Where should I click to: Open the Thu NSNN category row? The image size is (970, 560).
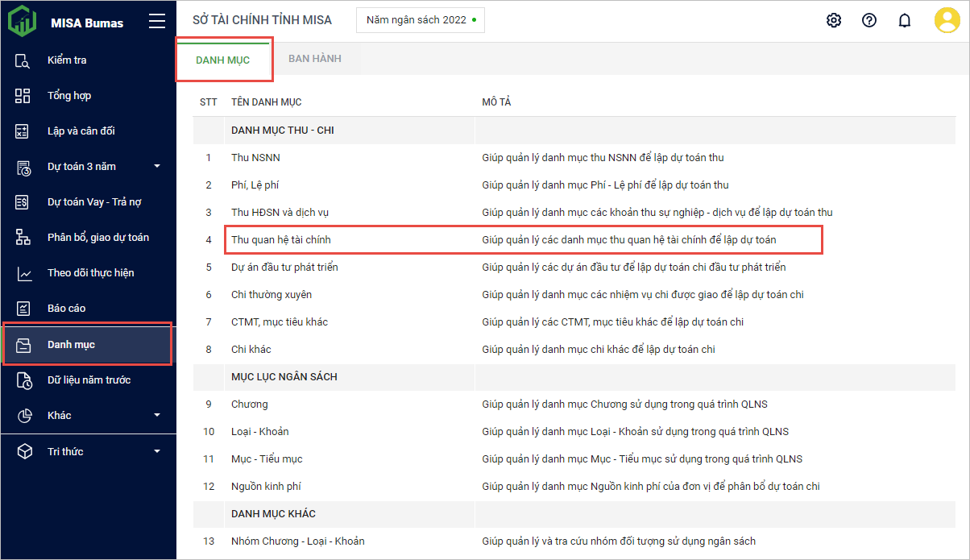[x=256, y=158]
